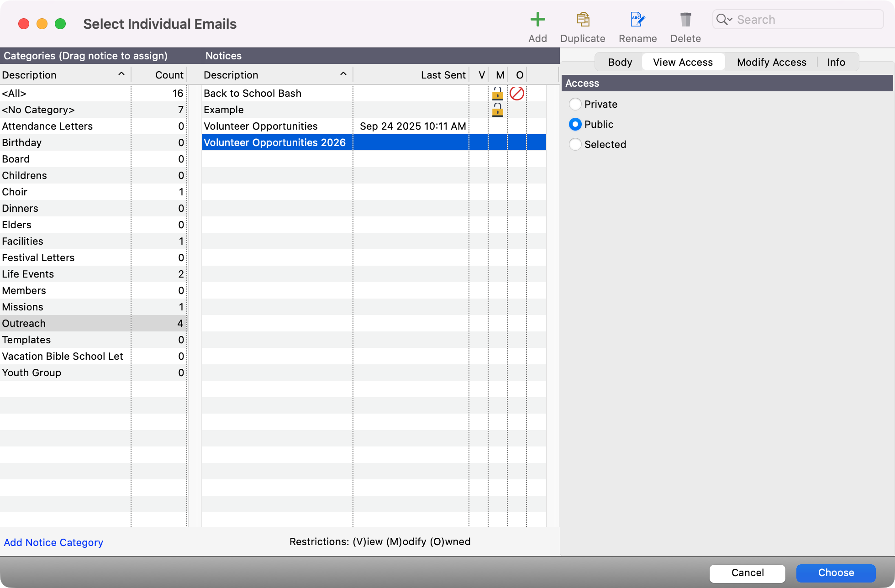The width and height of the screenshot is (895, 588).
Task: Select the Dinners category
Action: [93, 208]
